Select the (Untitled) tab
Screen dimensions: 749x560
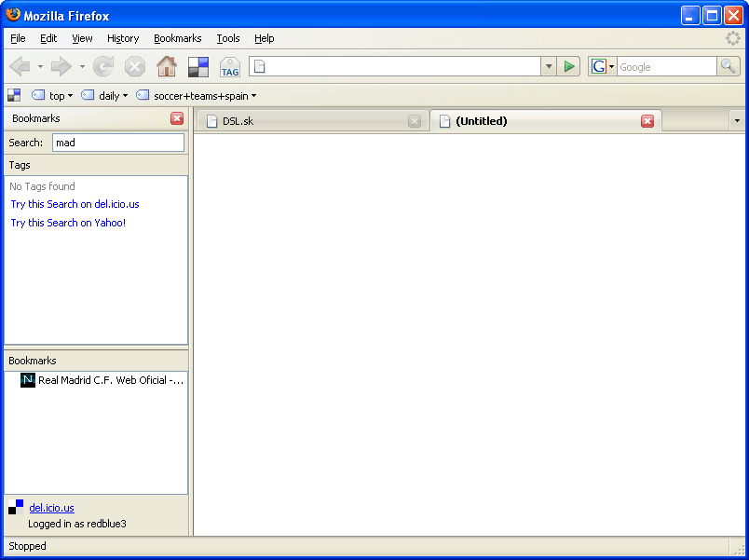pyautogui.click(x=546, y=121)
